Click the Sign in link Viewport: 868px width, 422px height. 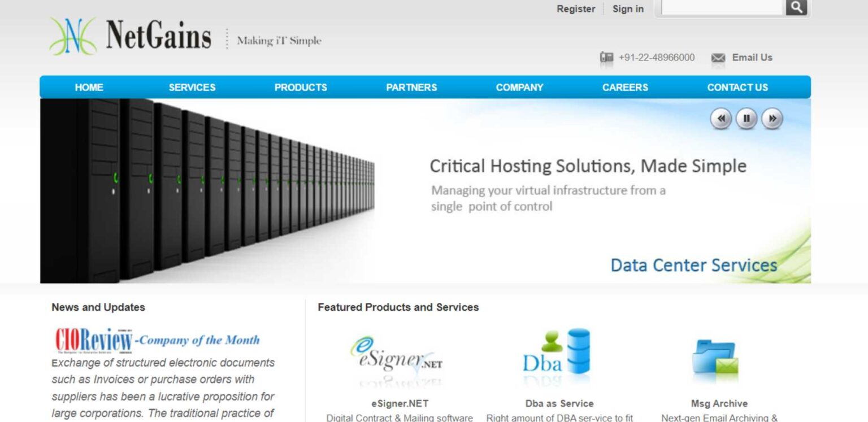point(628,9)
